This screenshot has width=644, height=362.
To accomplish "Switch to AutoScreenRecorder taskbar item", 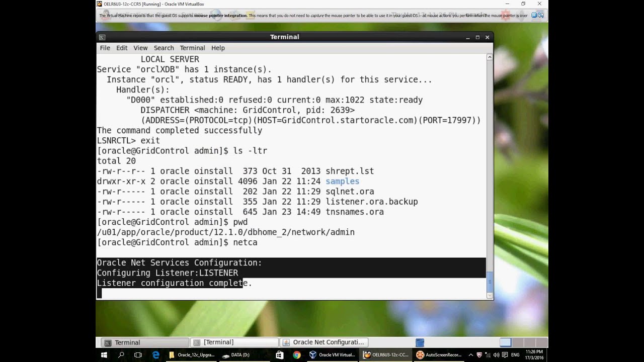I will click(x=439, y=354).
